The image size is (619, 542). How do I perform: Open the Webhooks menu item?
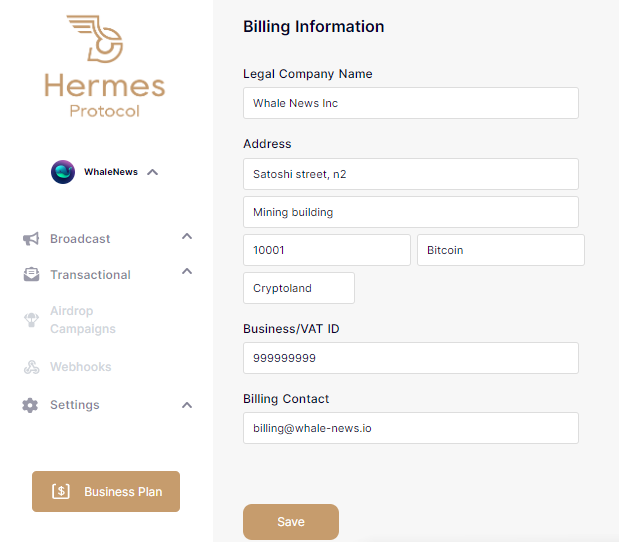coord(81,367)
